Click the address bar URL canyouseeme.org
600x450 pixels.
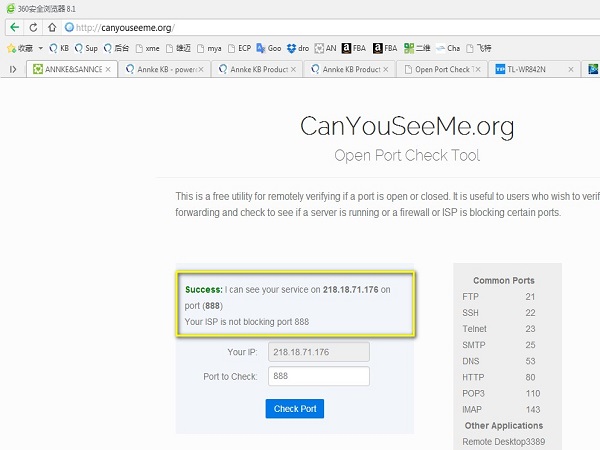click(126, 28)
